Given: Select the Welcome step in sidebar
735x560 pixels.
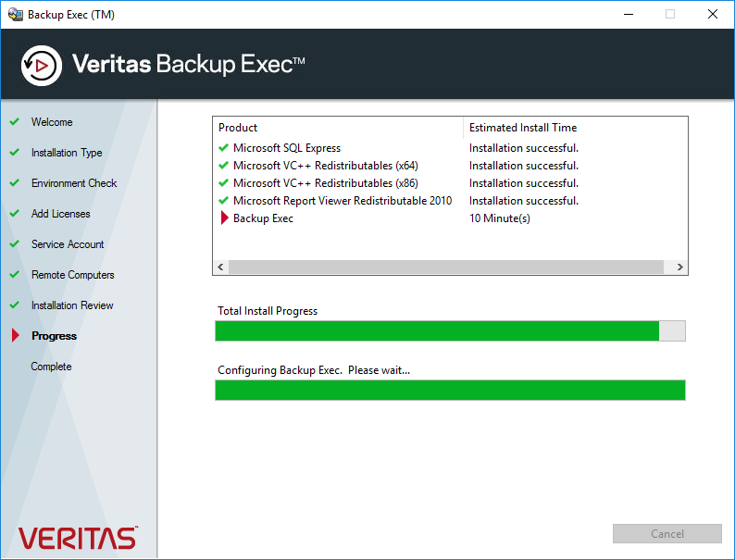Looking at the screenshot, I should (x=52, y=122).
